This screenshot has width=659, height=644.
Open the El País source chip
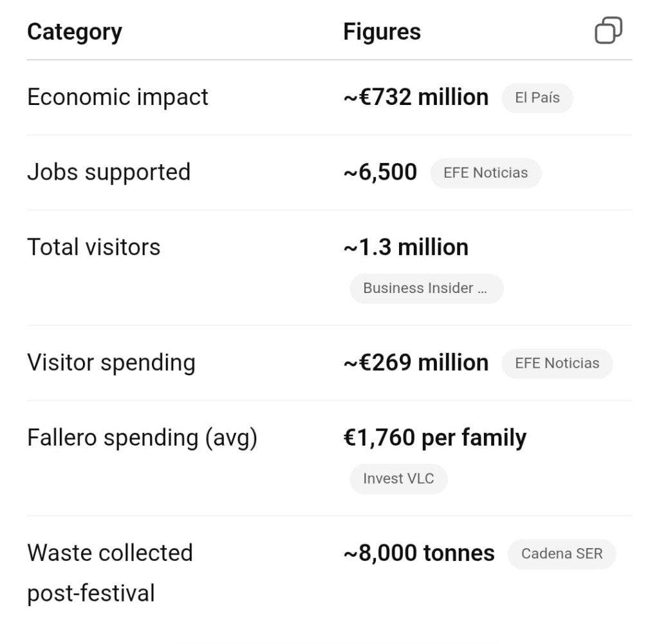point(537,98)
